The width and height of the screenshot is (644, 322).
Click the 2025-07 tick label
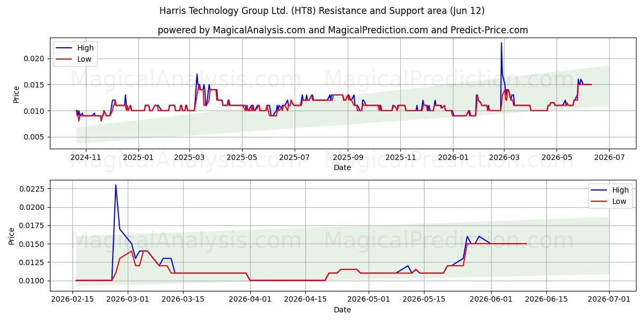point(294,157)
